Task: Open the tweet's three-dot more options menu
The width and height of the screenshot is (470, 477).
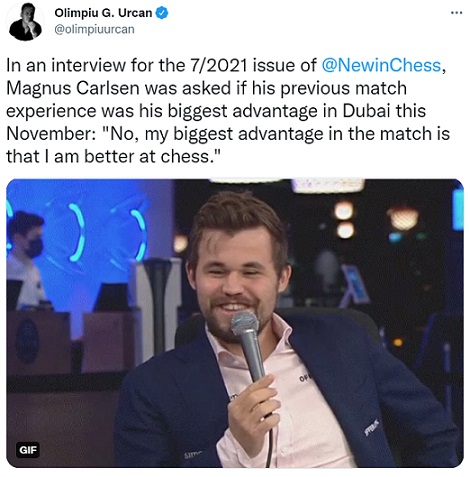Action: click(456, 13)
